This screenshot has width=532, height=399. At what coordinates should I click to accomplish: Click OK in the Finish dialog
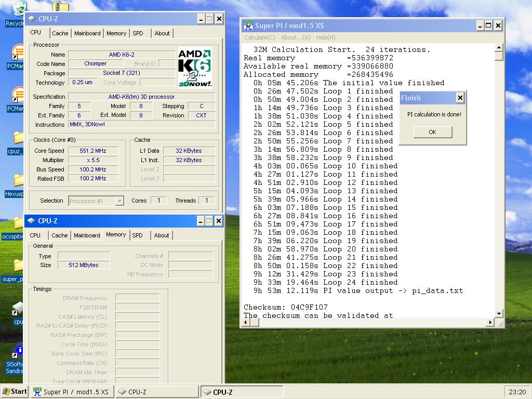(x=433, y=132)
